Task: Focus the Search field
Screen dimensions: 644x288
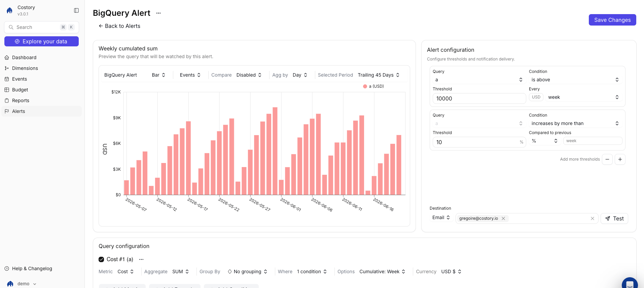Action: (x=41, y=27)
